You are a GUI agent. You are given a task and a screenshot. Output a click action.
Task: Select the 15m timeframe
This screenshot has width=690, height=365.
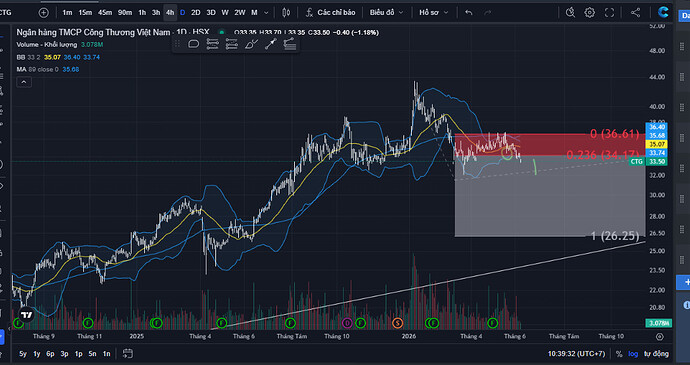[x=85, y=12]
